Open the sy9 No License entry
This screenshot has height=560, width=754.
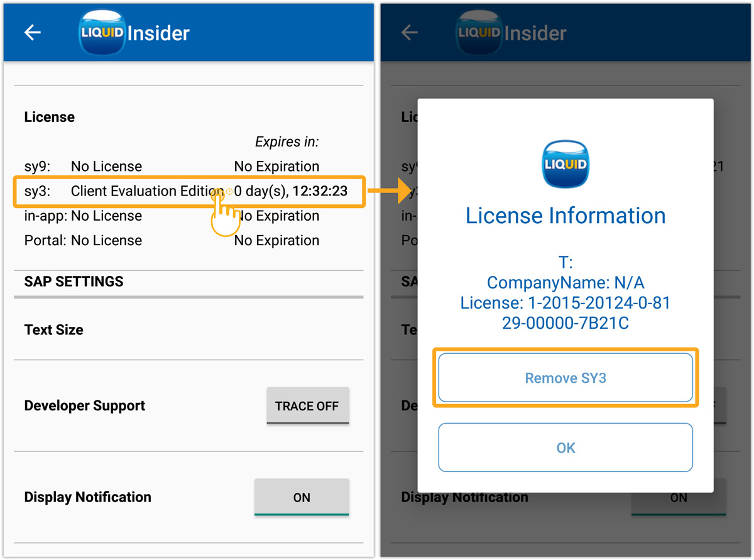106,167
